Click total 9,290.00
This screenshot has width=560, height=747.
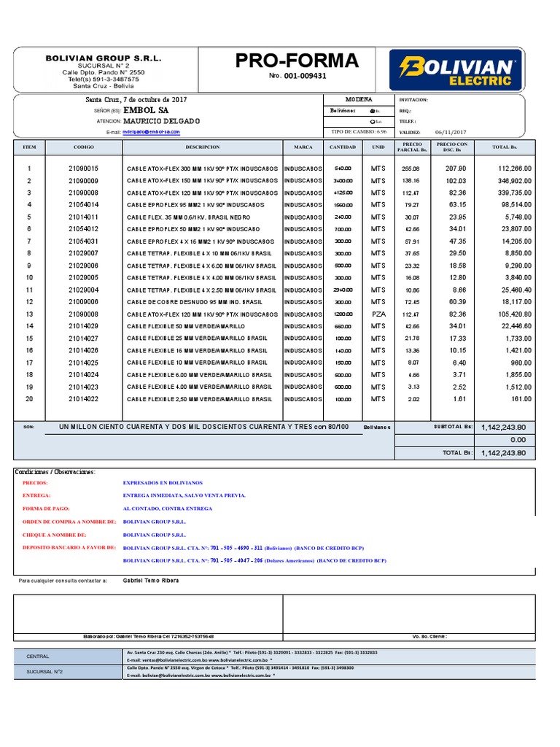coord(518,266)
